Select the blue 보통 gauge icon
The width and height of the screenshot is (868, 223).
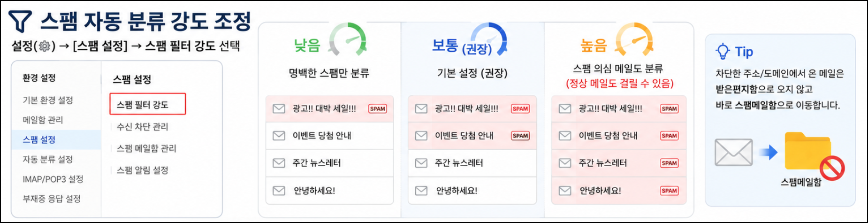(488, 38)
